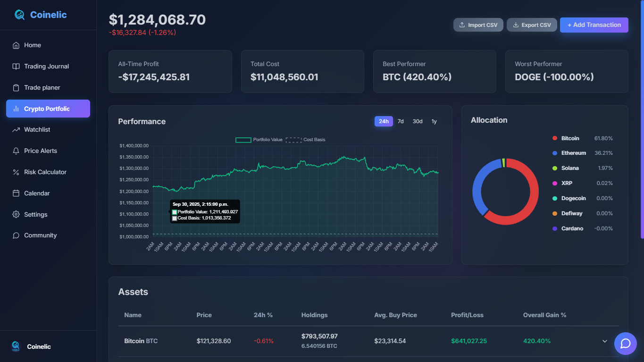Image resolution: width=644 pixels, height=362 pixels.
Task: Toggle Ethereum in the Allocation legend
Action: (574, 153)
